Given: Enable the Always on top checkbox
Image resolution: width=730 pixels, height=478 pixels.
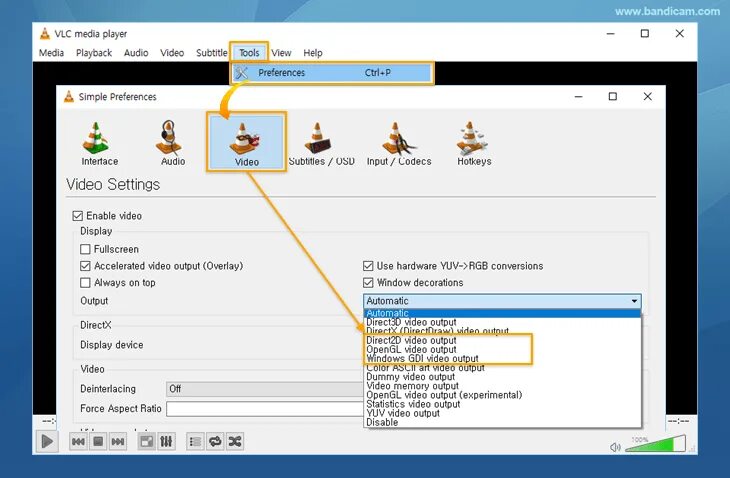Looking at the screenshot, I should tap(85, 283).
